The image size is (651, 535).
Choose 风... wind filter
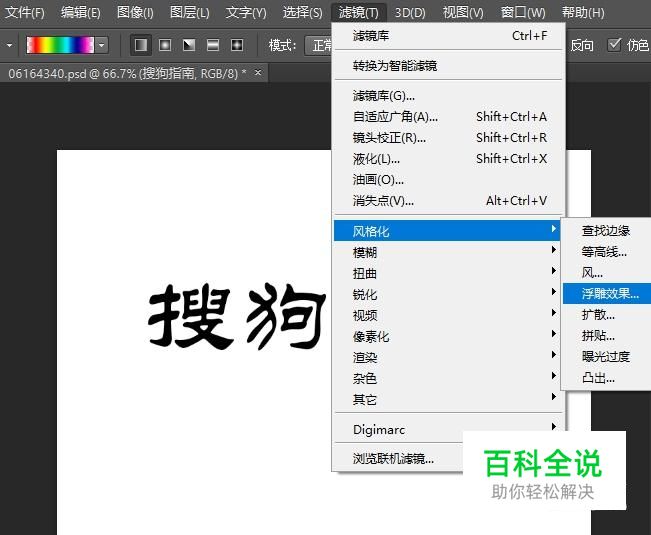(607, 273)
